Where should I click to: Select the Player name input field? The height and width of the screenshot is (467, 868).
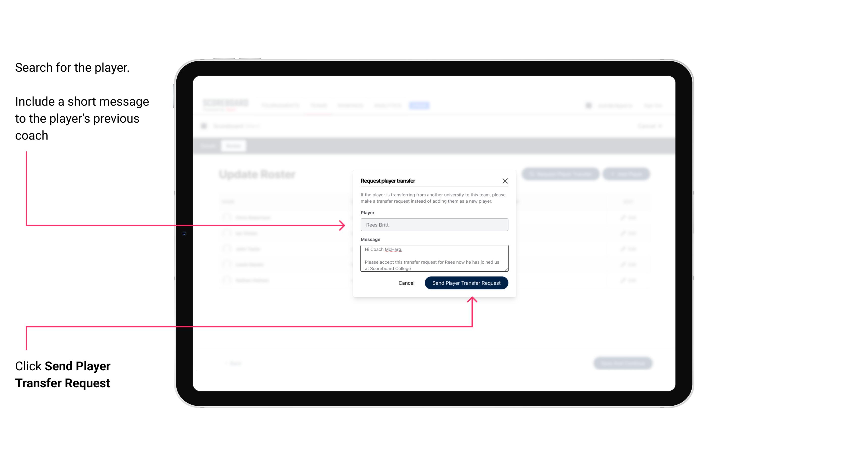(433, 225)
